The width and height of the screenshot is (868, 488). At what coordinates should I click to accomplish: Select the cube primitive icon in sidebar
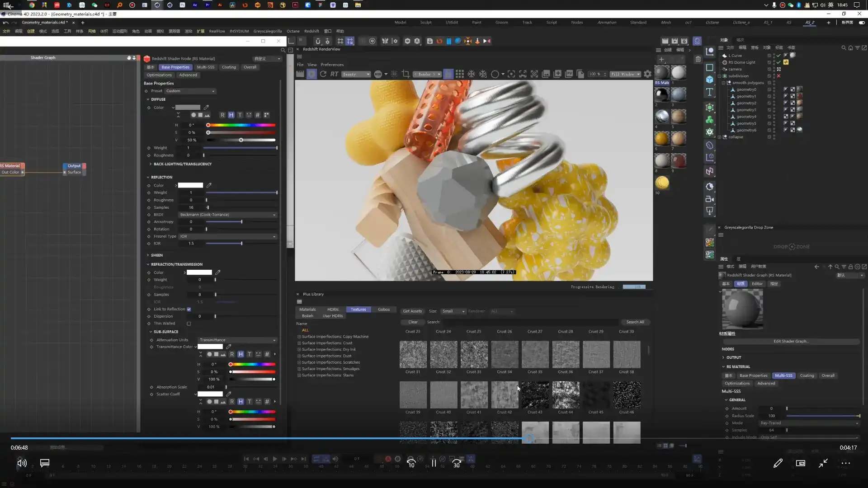[710, 80]
